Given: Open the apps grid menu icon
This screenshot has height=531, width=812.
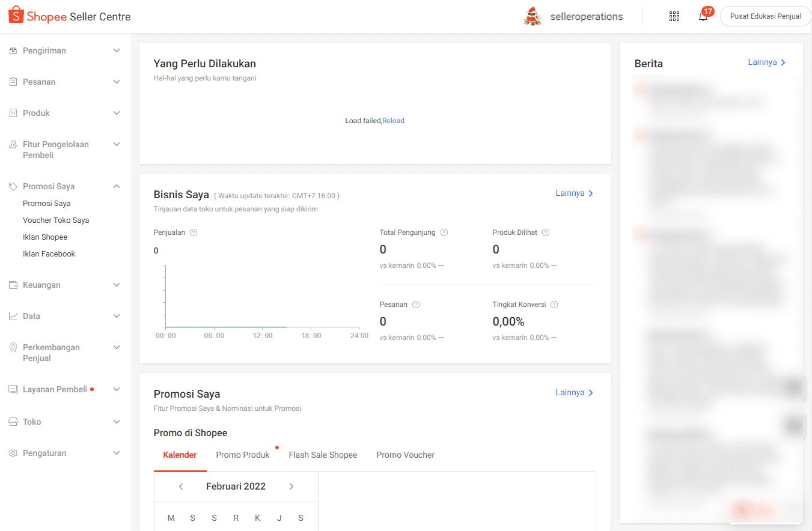Looking at the screenshot, I should click(674, 16).
